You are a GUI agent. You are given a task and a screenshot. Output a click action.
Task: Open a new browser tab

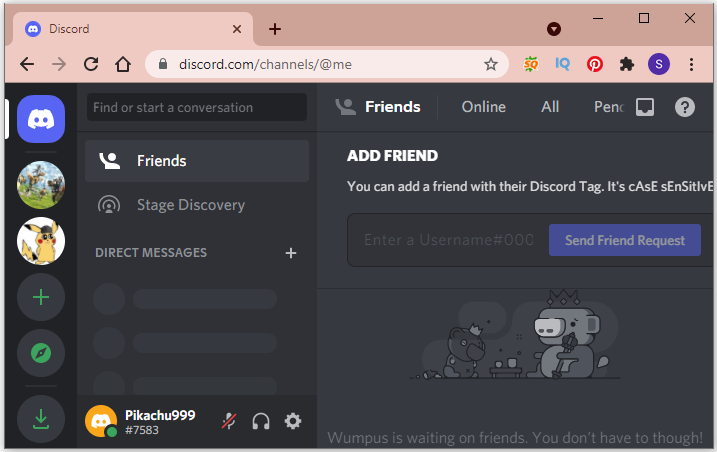[x=274, y=29]
